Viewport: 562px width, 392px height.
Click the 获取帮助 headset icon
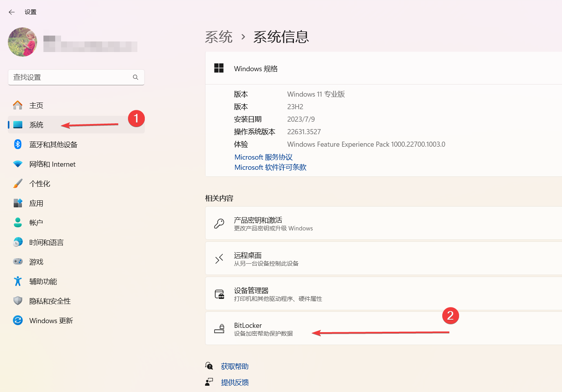click(x=209, y=366)
